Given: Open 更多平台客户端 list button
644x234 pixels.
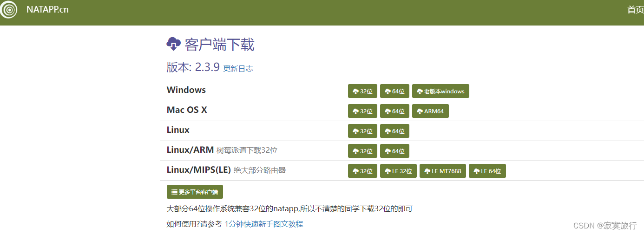Looking at the screenshot, I should pyautogui.click(x=195, y=192).
